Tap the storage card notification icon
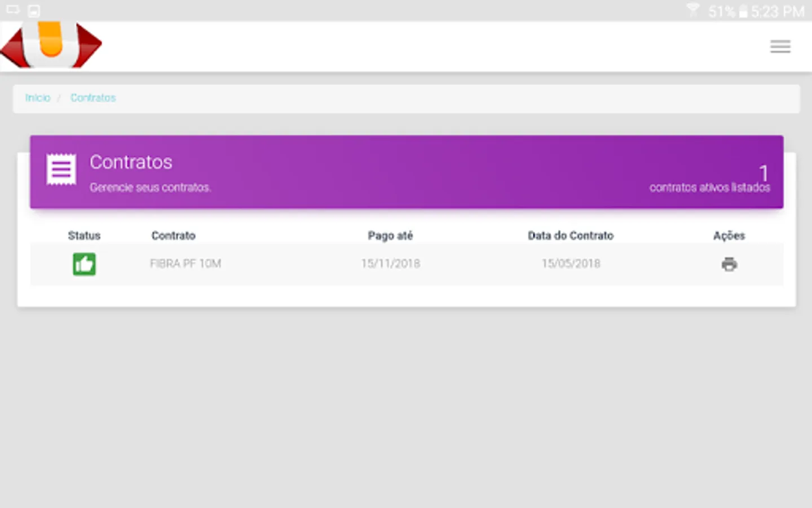This screenshot has width=812, height=508. (34, 11)
